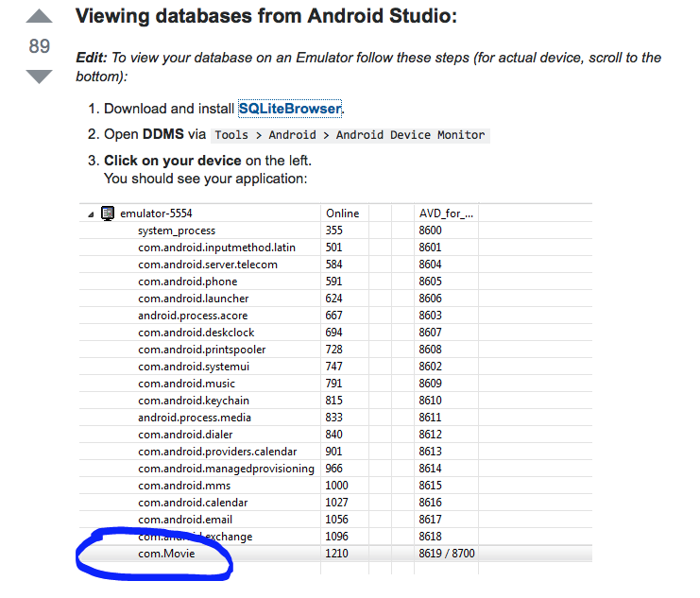Click the vote count 89
700x598 pixels.
[x=40, y=46]
